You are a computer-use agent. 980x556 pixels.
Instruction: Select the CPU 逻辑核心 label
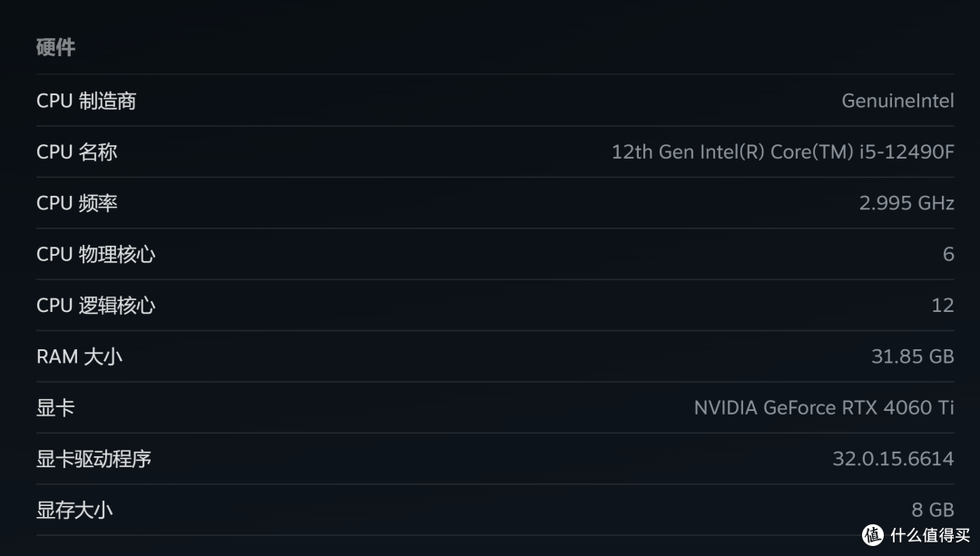[x=96, y=306]
